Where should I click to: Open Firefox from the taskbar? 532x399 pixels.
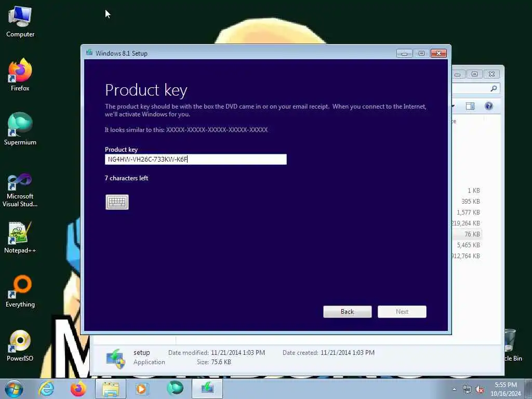coord(78,389)
